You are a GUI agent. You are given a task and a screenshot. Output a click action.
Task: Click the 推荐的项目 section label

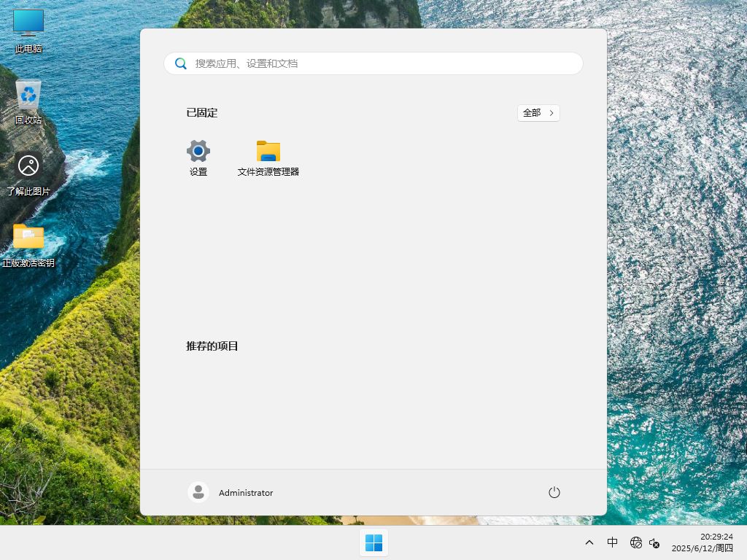coord(212,346)
